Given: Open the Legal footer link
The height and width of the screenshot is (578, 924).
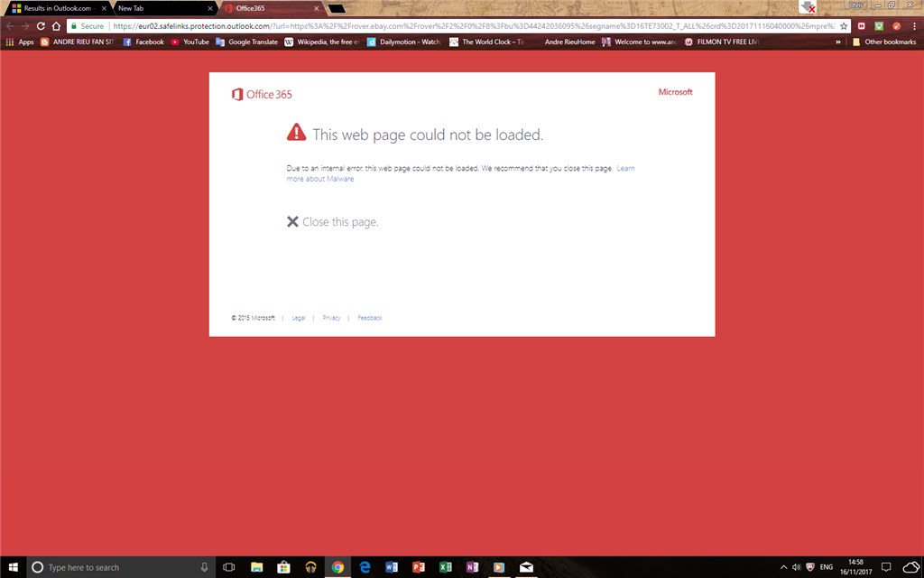Looking at the screenshot, I should pyautogui.click(x=299, y=318).
